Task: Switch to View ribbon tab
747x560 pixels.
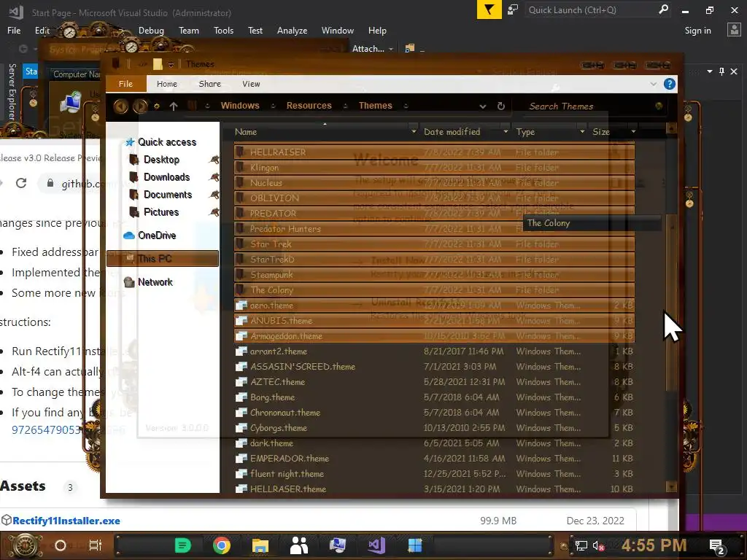Action: pos(251,84)
